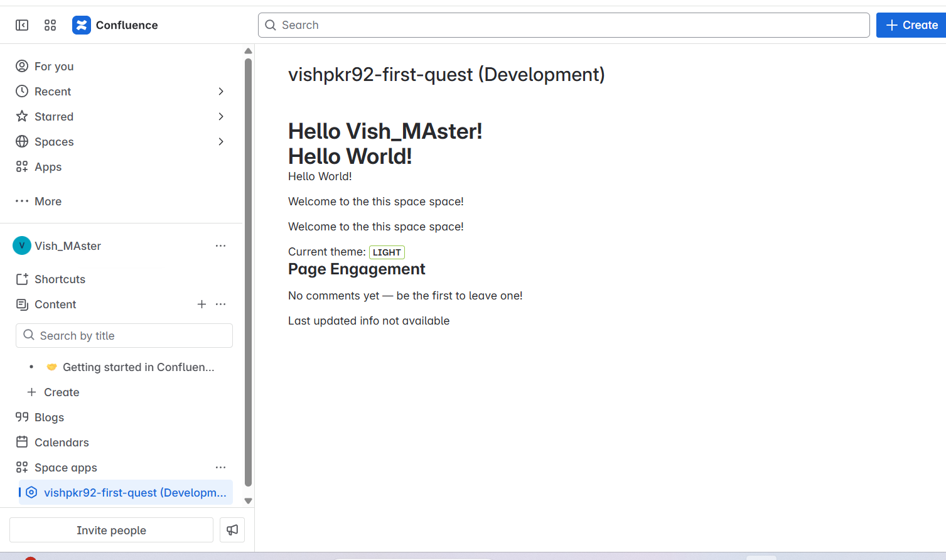Click the Page Engagement heading

click(357, 269)
